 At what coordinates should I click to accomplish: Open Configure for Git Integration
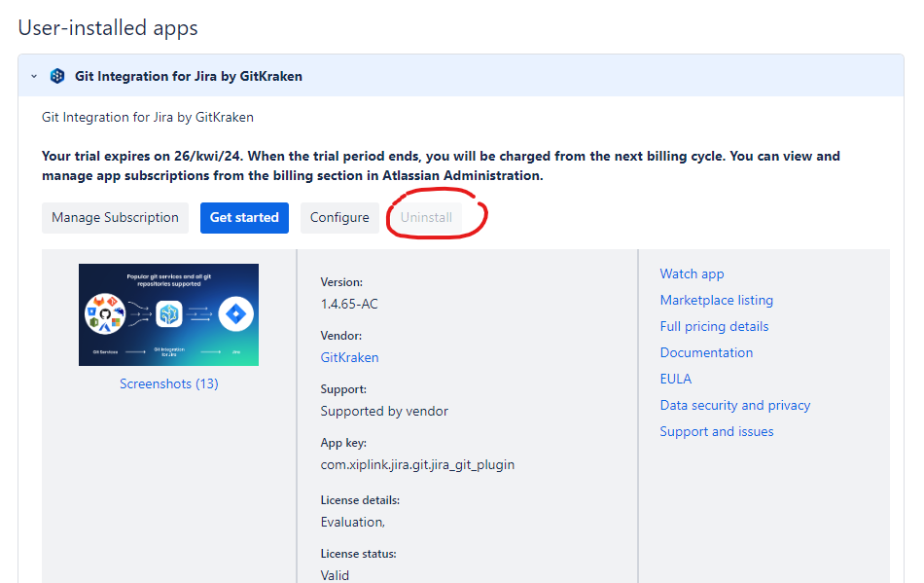point(339,217)
